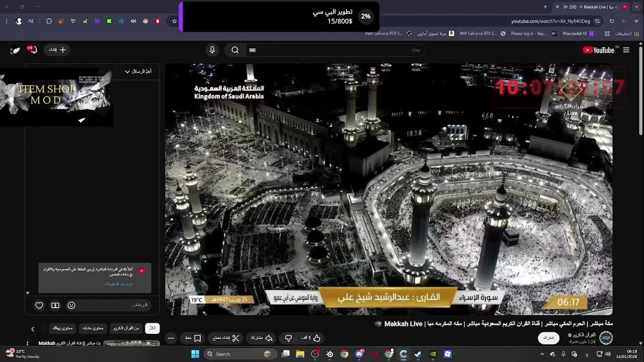Image resolution: width=644 pixels, height=362 pixels.
Task: Open more actions three-dot menu under video
Action: click(171, 338)
